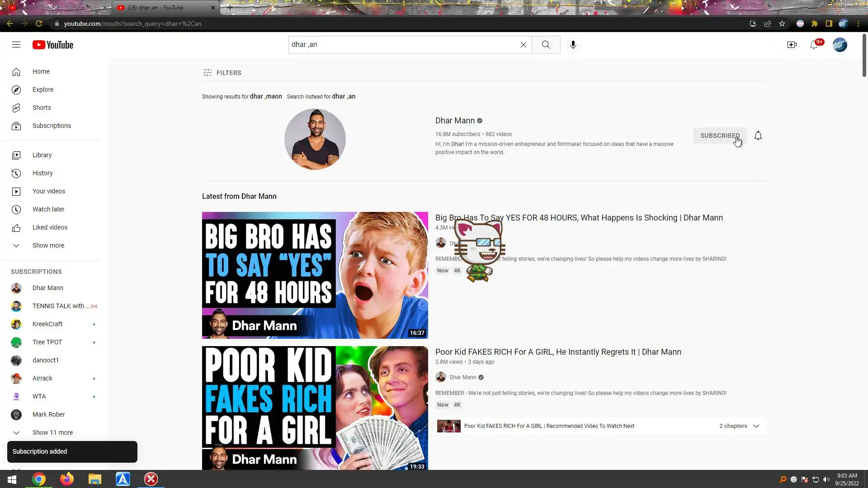Open Shorts from the sidebar
This screenshot has height=488, width=868.
pyautogui.click(x=42, y=108)
